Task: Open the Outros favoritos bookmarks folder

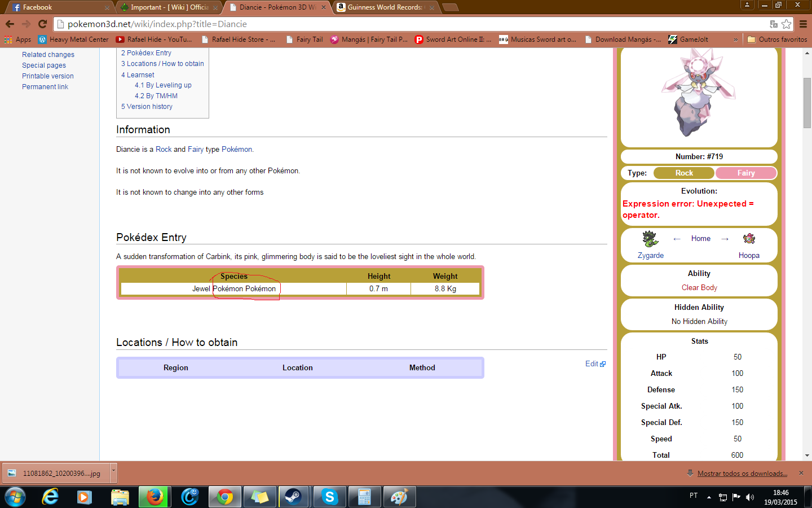Action: pos(777,40)
